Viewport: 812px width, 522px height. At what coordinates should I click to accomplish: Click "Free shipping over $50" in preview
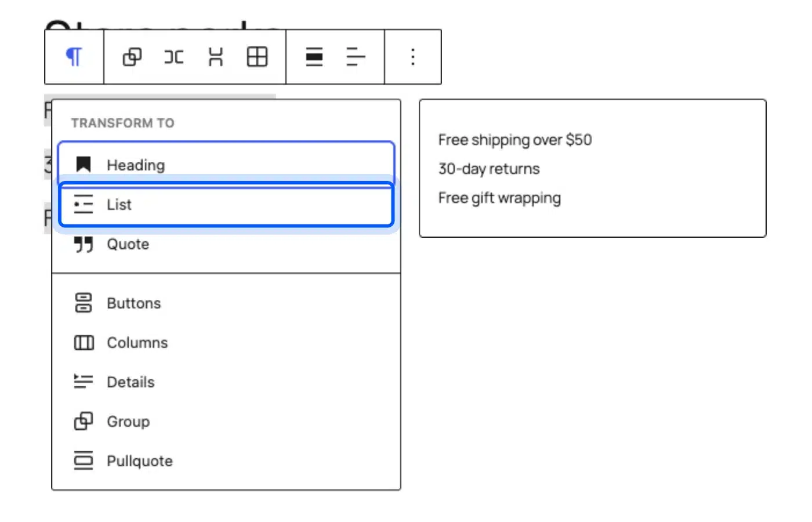point(515,140)
